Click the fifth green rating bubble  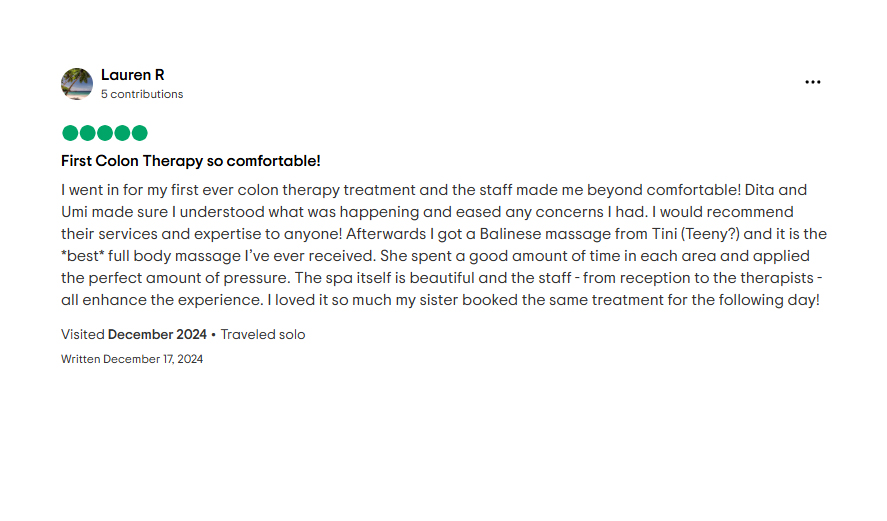(x=140, y=133)
